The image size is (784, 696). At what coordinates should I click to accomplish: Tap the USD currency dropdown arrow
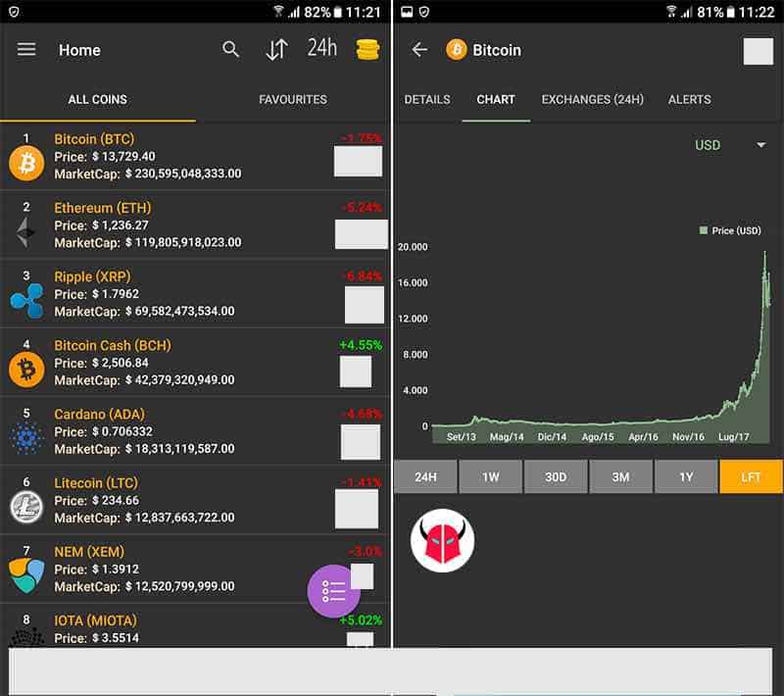pyautogui.click(x=761, y=145)
